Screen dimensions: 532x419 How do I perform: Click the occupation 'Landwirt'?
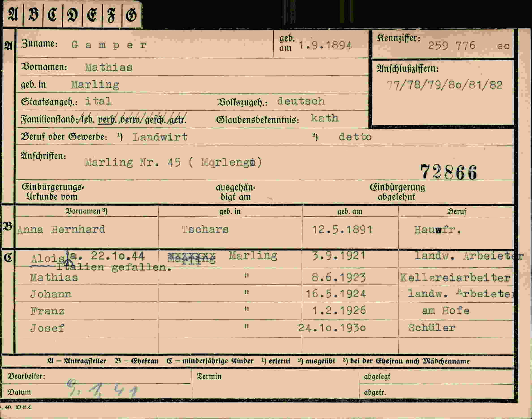point(160,137)
